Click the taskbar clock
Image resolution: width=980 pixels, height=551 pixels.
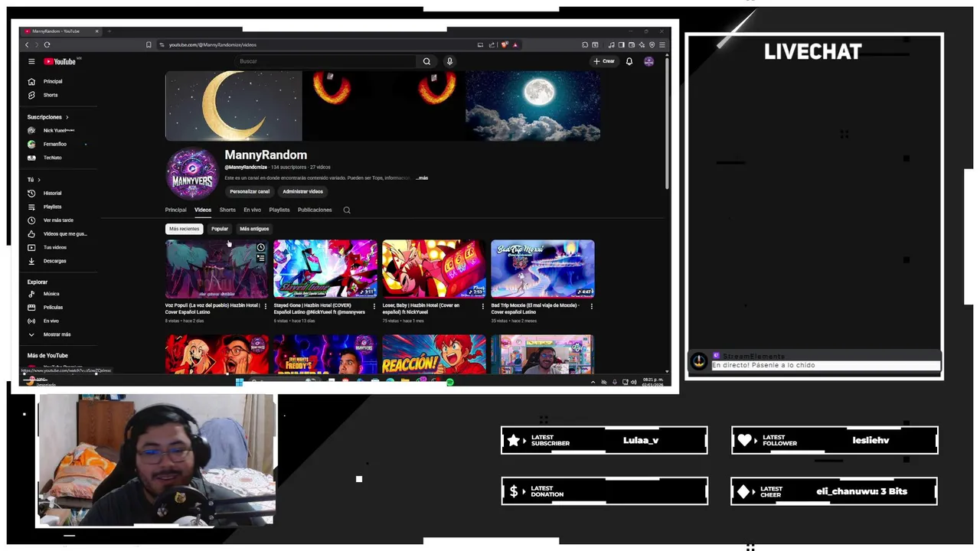pyautogui.click(x=653, y=382)
